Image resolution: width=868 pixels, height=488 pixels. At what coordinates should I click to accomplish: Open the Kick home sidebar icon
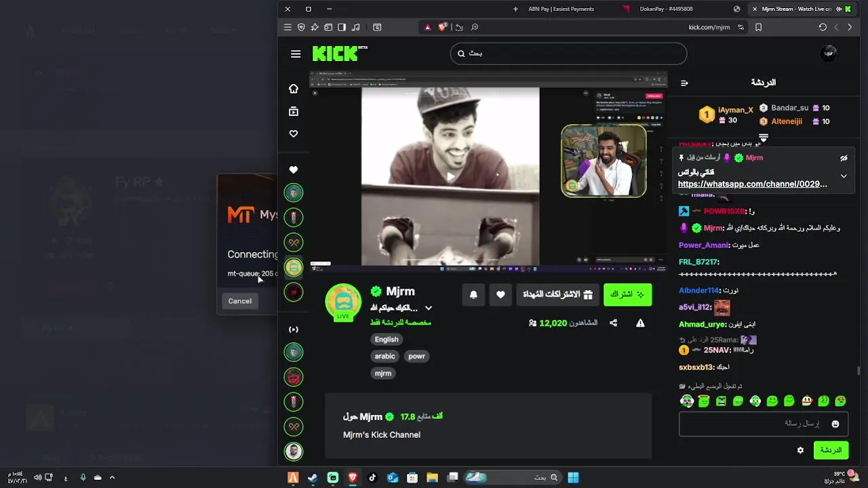294,89
